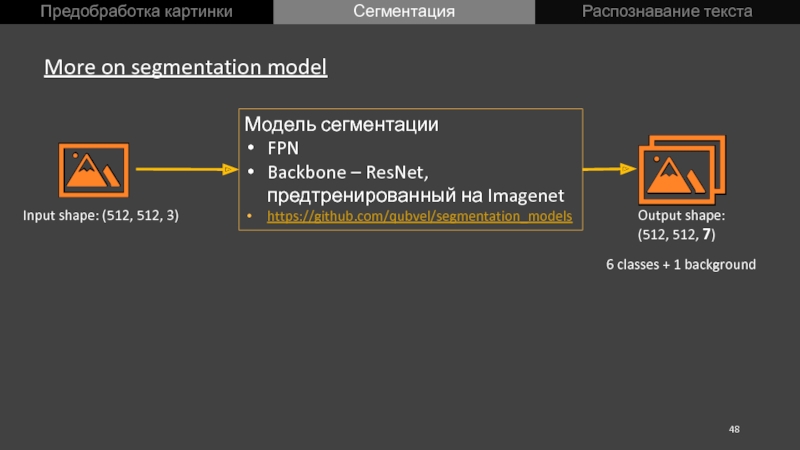Click the orange bullet before the github link
This screenshot has width=800, height=450.
click(x=249, y=216)
